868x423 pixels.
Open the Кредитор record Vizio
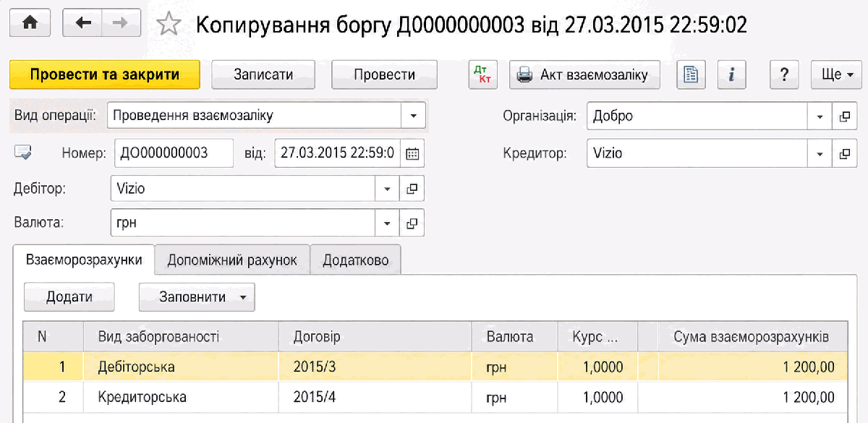[843, 153]
